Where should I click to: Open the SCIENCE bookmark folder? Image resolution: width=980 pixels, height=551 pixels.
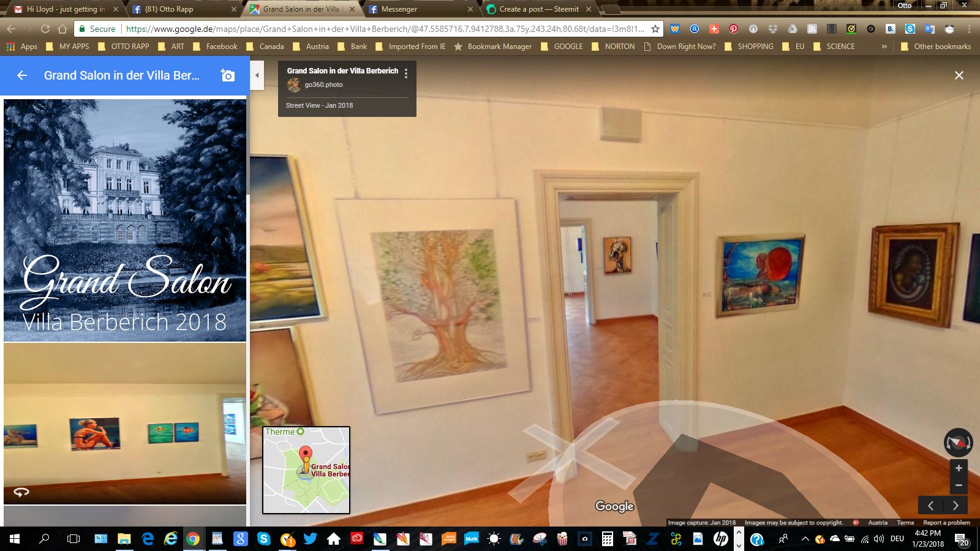(834, 47)
